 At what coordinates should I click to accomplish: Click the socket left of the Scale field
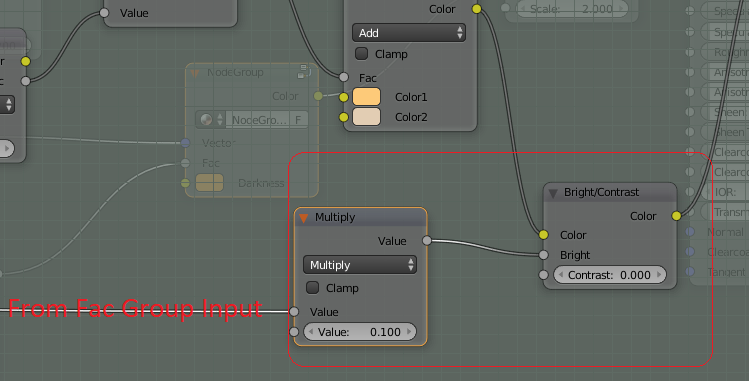(x=505, y=8)
